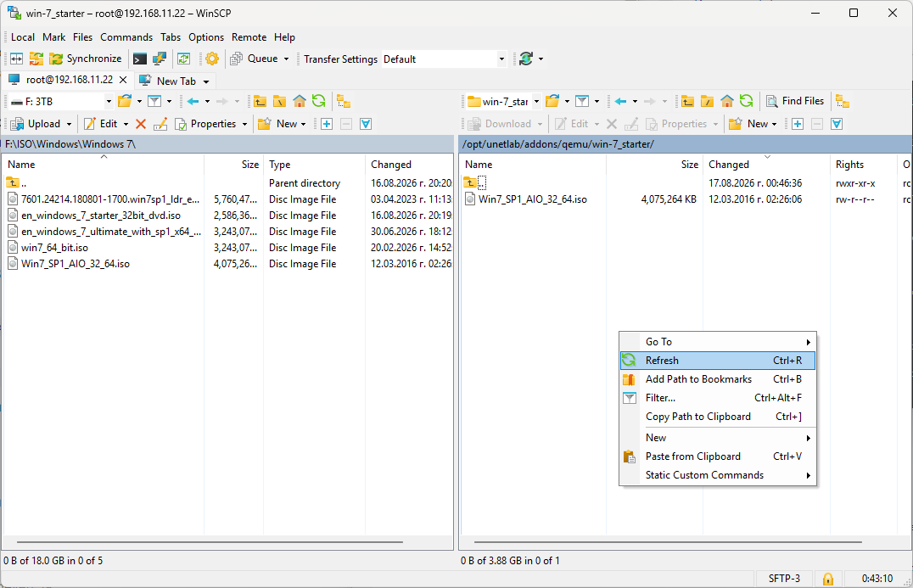Image resolution: width=913 pixels, height=588 pixels.
Task: Refresh the local panel with green arrows icon
Action: pos(318,101)
